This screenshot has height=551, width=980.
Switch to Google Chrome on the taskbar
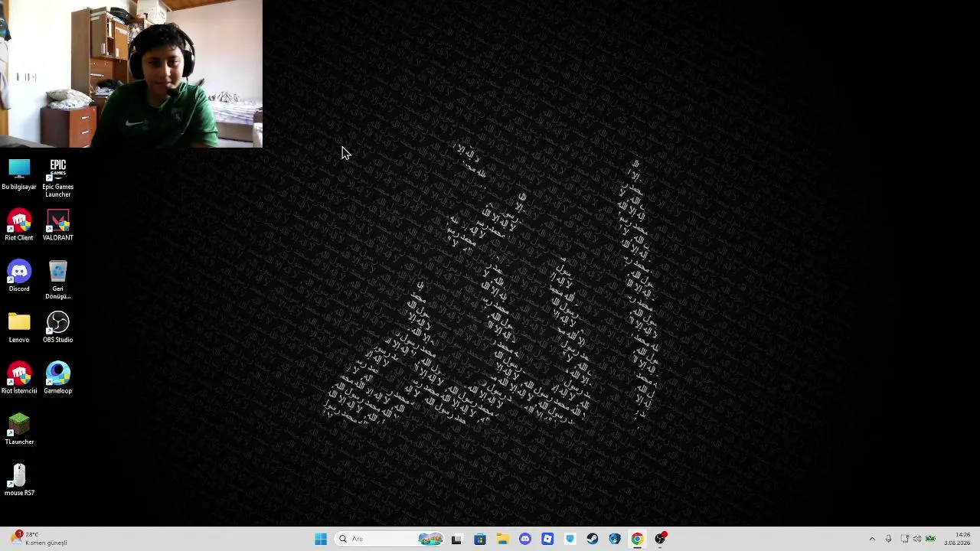click(637, 539)
